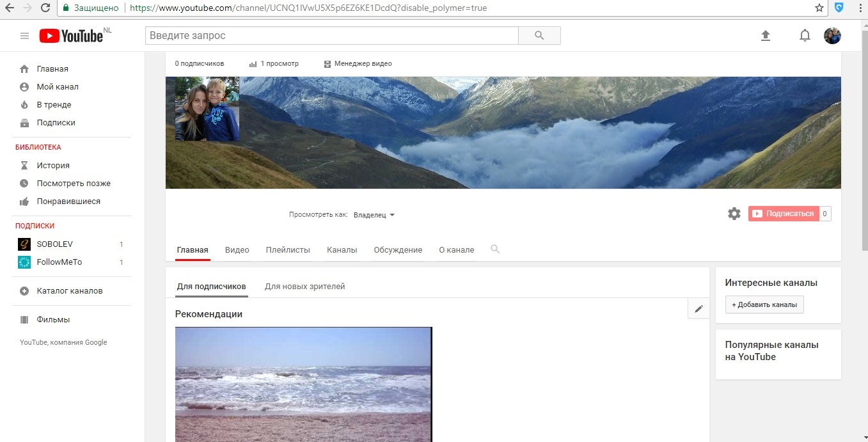Open the recommended sea waves video thumbnail
Image resolution: width=868 pixels, height=442 pixels.
point(304,384)
